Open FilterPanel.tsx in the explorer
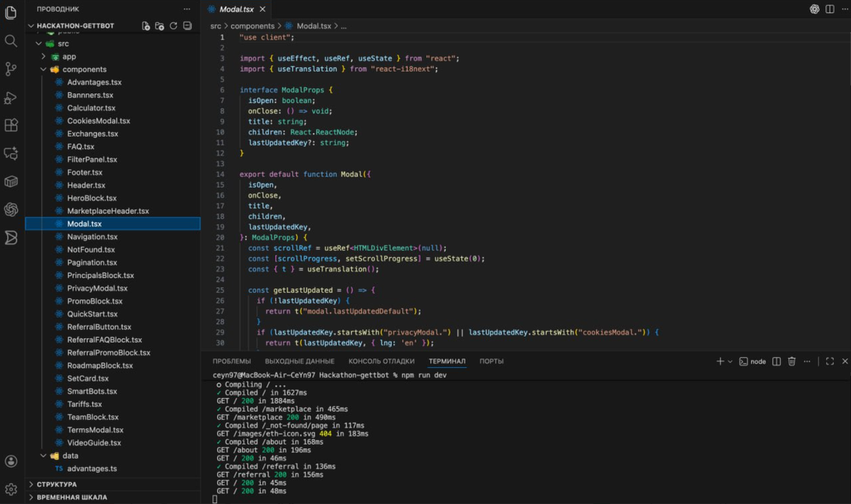This screenshot has width=851, height=504. (x=92, y=159)
